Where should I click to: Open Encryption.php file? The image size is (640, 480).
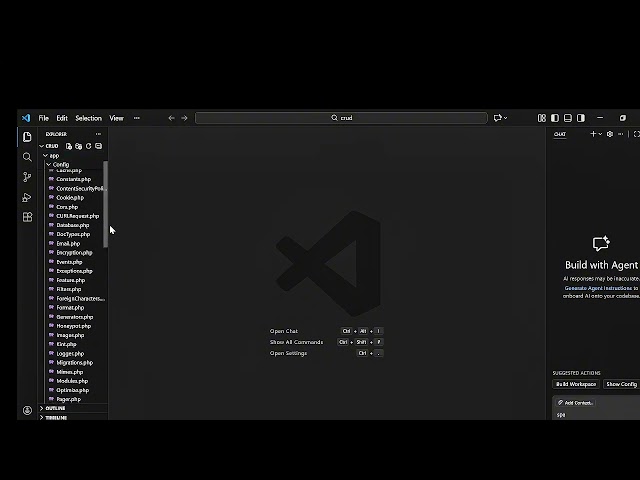[74, 253]
